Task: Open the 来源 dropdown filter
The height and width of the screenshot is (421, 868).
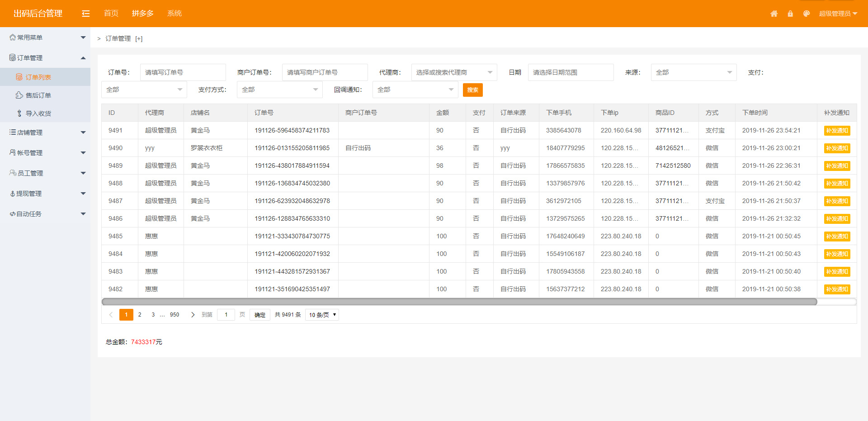Action: pos(693,72)
